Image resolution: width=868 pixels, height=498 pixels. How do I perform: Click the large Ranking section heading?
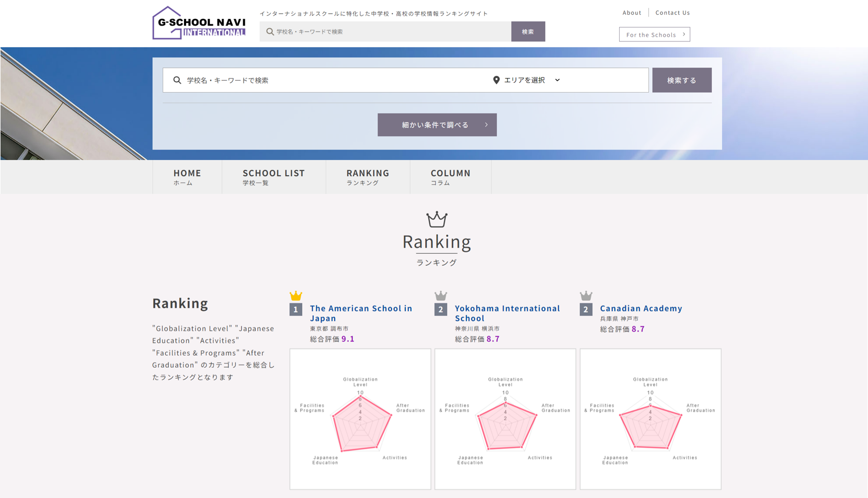(x=437, y=242)
